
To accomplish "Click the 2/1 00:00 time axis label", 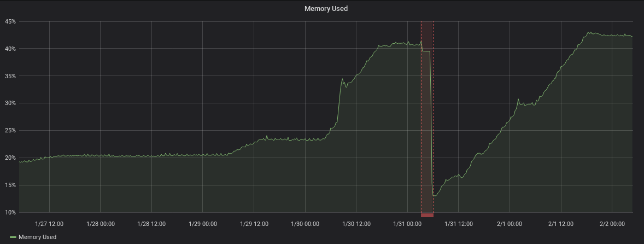I will coord(510,224).
